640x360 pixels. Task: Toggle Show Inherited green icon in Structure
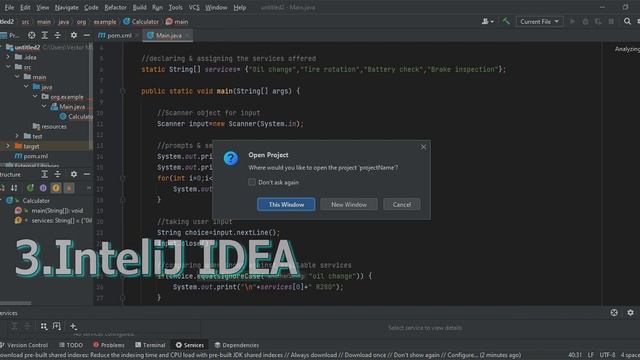30,188
